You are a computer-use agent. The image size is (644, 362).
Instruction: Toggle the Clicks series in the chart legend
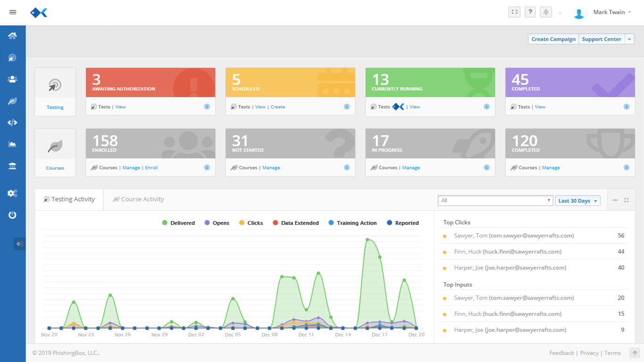point(251,223)
